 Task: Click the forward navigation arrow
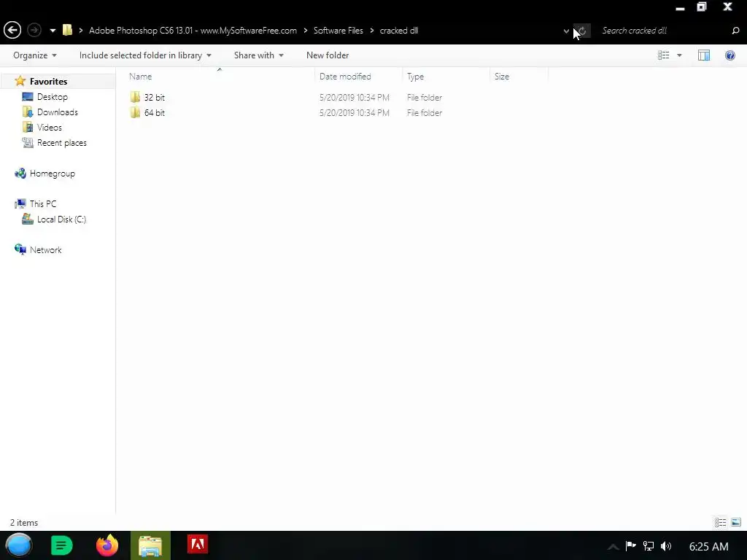pos(34,30)
